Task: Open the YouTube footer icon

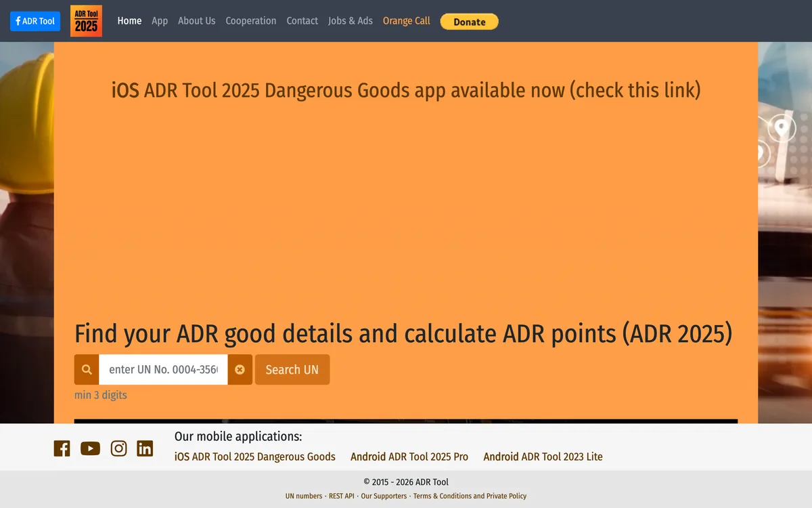Action: pos(90,448)
